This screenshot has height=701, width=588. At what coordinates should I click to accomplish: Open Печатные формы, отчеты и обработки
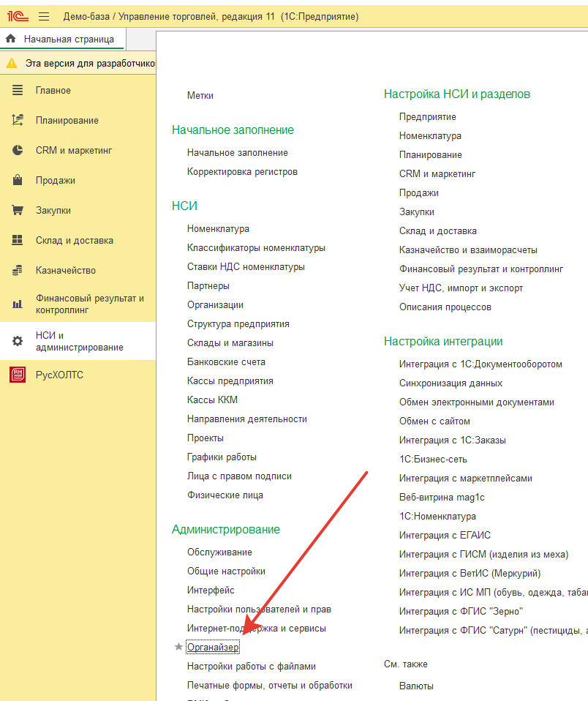270,686
